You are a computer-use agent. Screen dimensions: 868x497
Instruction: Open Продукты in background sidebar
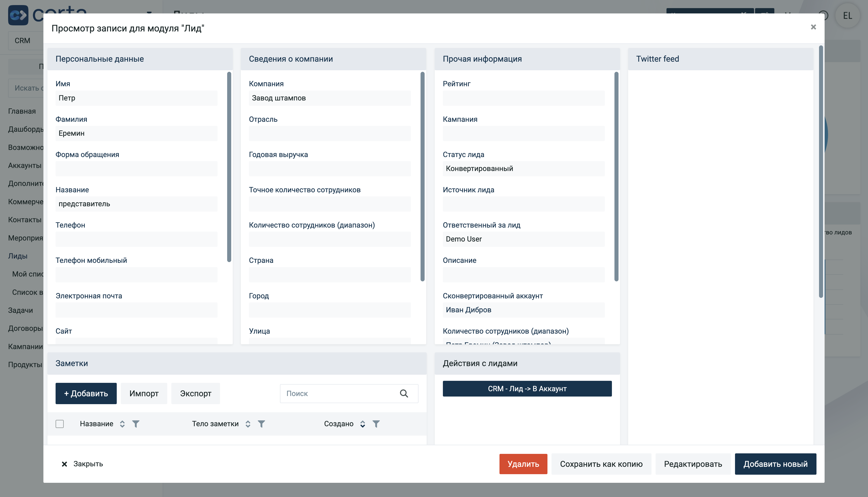(25, 365)
